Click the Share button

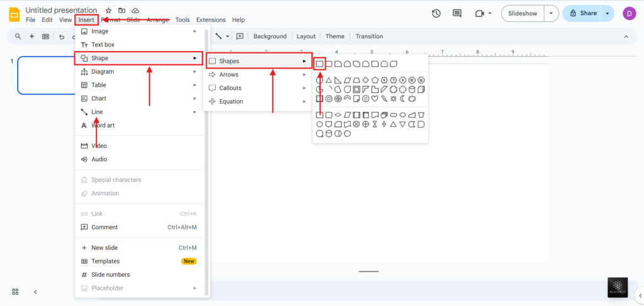(583, 13)
